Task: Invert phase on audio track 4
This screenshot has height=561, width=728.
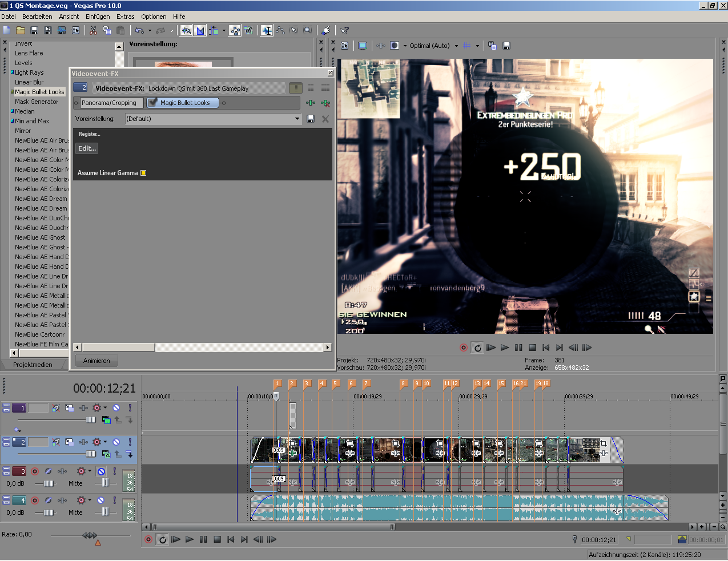Action: (x=49, y=501)
